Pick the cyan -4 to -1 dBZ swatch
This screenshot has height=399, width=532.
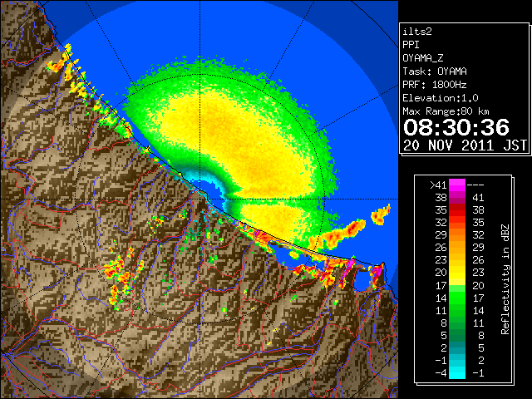(x=457, y=373)
